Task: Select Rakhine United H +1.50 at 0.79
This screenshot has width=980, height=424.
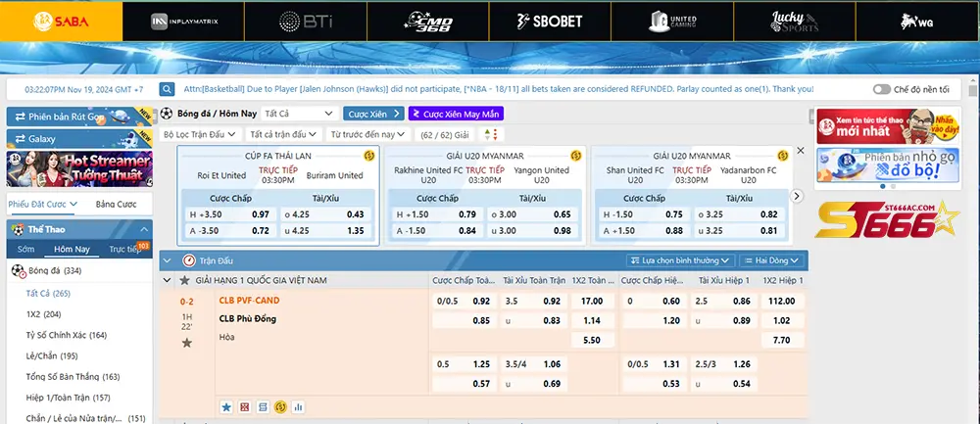Action: (437, 214)
